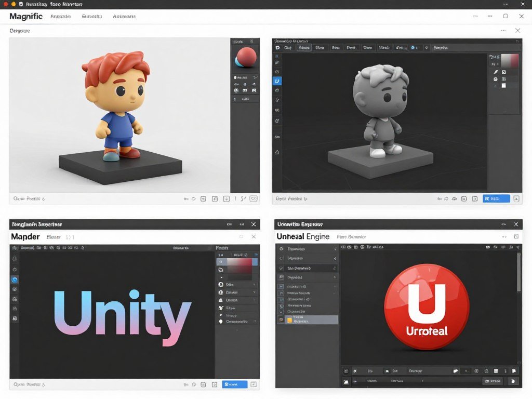
Task: Click landscape icon at Unneal Engine bottom-left corner
Action: 345,382
